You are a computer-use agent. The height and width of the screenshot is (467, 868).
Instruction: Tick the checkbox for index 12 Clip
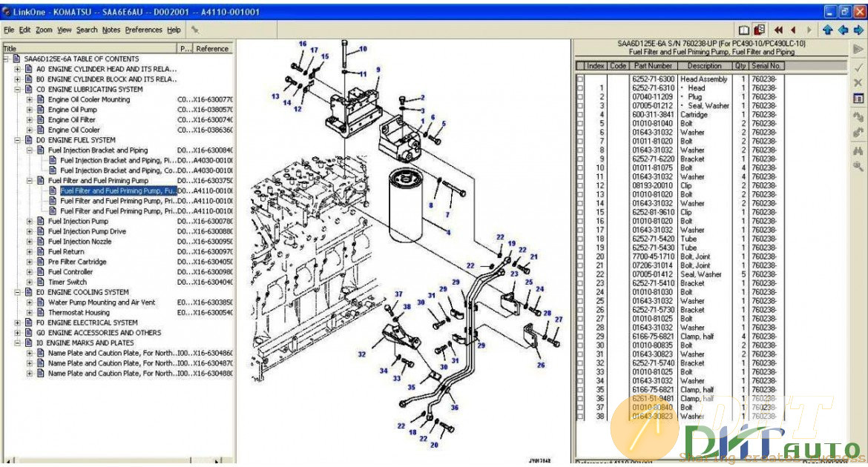click(x=580, y=185)
